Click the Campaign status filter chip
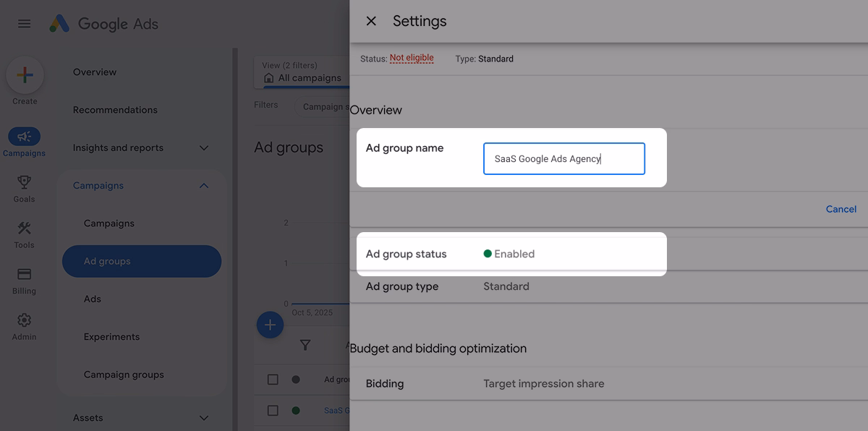The height and width of the screenshot is (431, 868). point(323,106)
